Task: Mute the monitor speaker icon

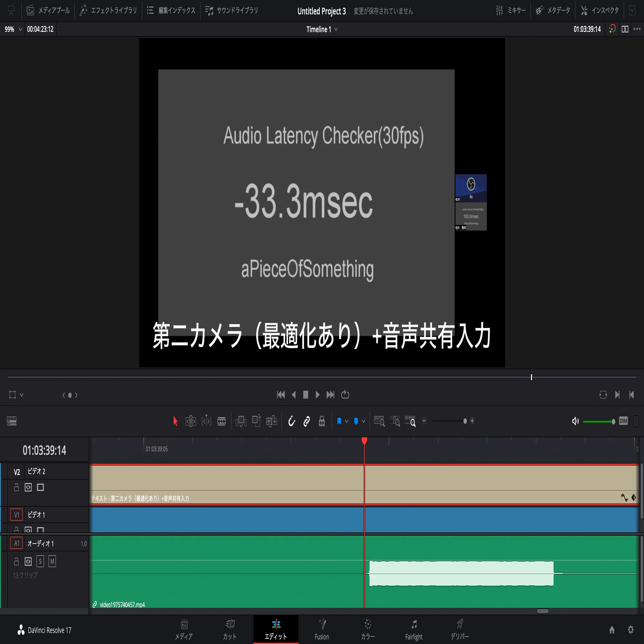Action: click(x=575, y=421)
